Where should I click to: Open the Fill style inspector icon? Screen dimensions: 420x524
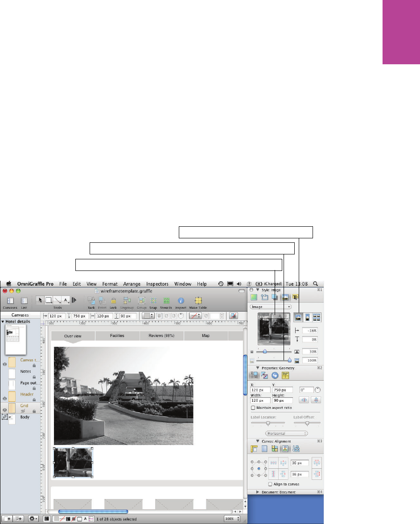tap(254, 297)
